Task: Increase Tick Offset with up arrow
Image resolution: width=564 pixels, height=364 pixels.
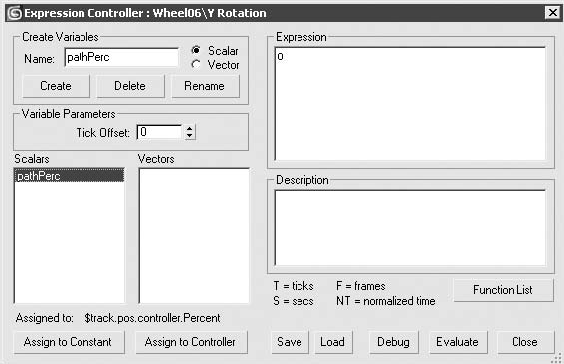Action: 190,128
